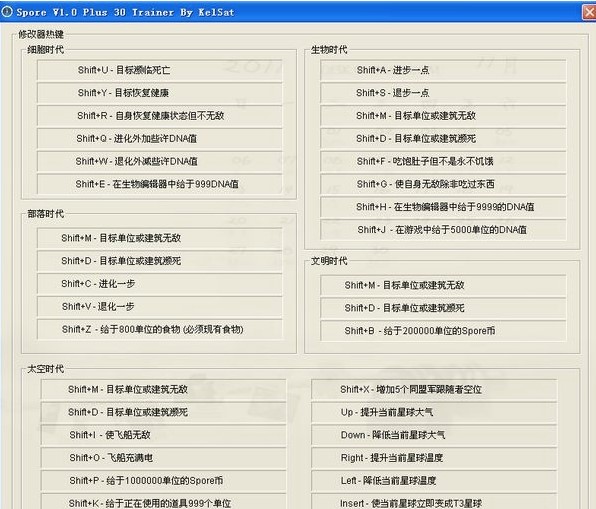Select the 'Shift+V - 退化一步' row
Screen dimensions: 596x509
[160, 306]
